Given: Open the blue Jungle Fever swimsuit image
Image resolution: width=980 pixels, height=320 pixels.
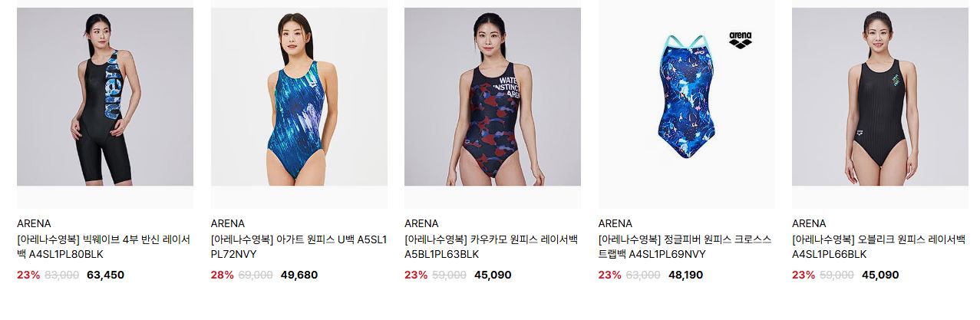Looking at the screenshot, I should coord(686,107).
